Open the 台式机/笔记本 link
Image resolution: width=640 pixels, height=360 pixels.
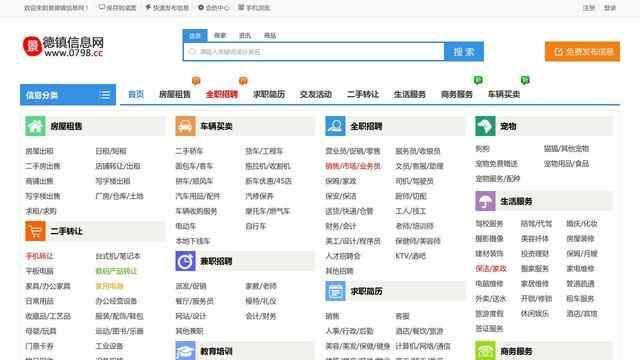tap(118, 256)
